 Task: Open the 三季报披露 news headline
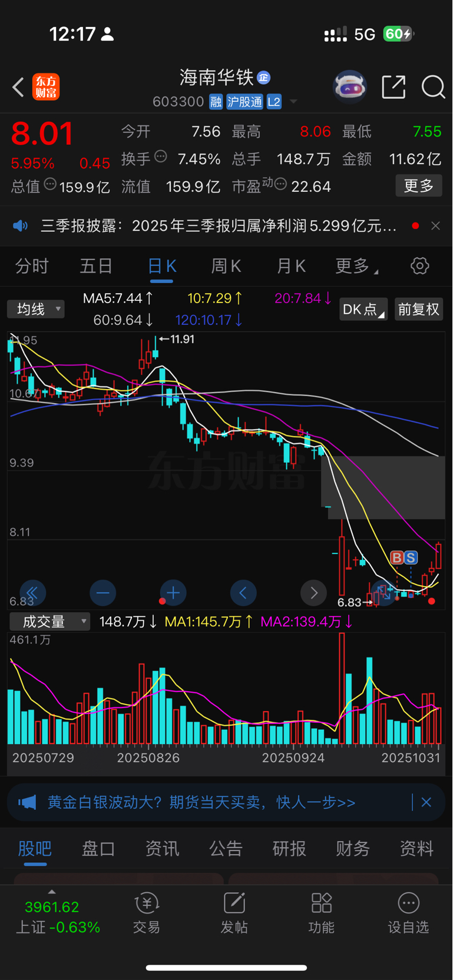click(218, 226)
